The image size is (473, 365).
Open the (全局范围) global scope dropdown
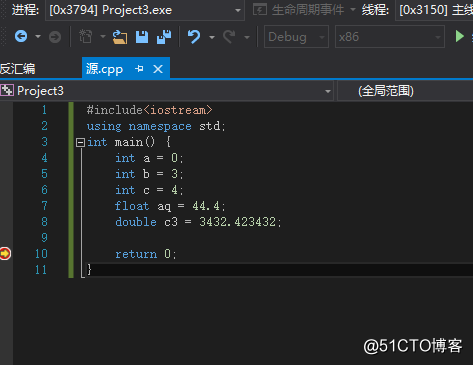405,91
